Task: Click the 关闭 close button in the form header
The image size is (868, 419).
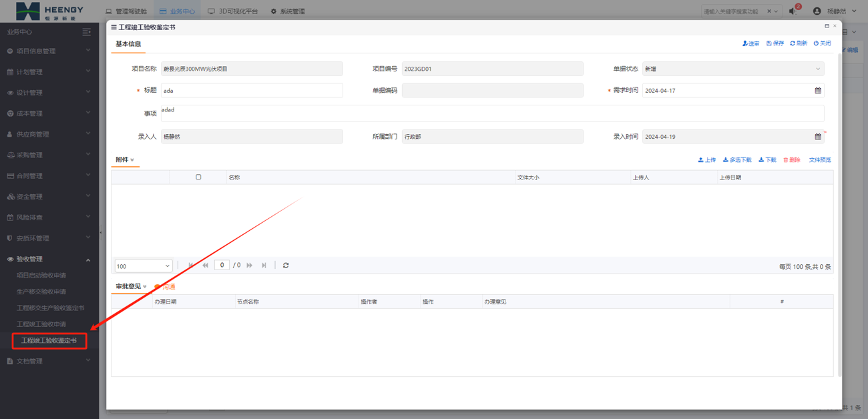Action: tap(822, 43)
